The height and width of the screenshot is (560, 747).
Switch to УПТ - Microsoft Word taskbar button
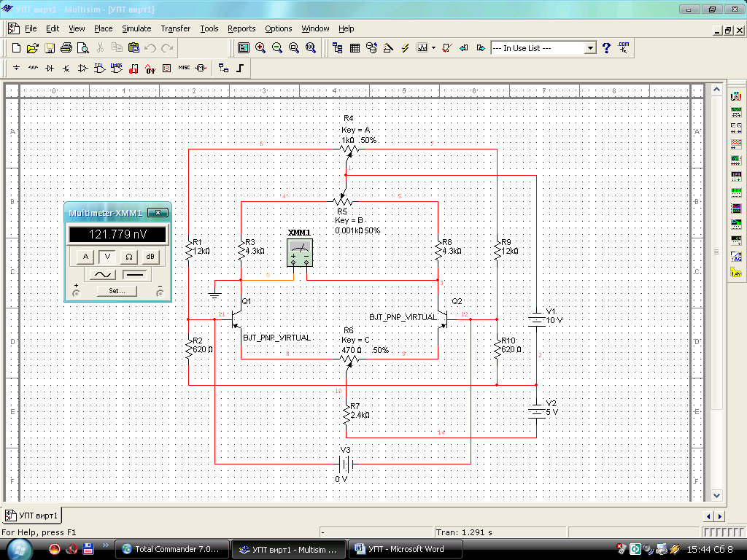(x=406, y=550)
